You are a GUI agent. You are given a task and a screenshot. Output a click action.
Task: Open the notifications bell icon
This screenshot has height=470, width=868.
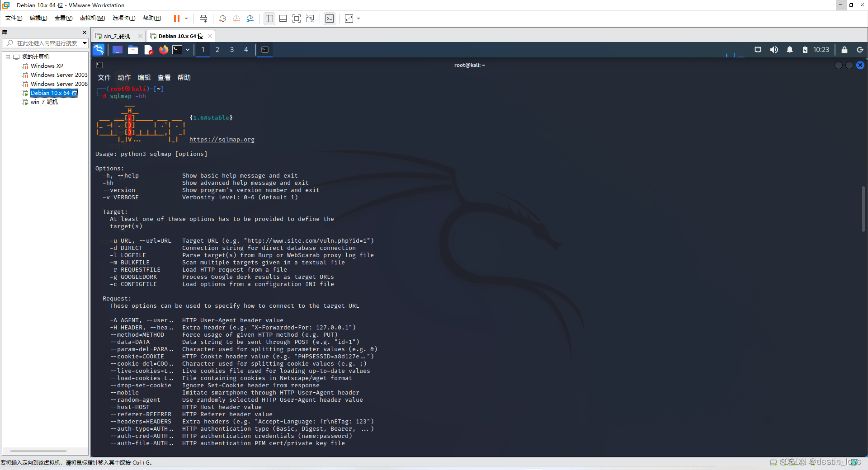coord(790,50)
